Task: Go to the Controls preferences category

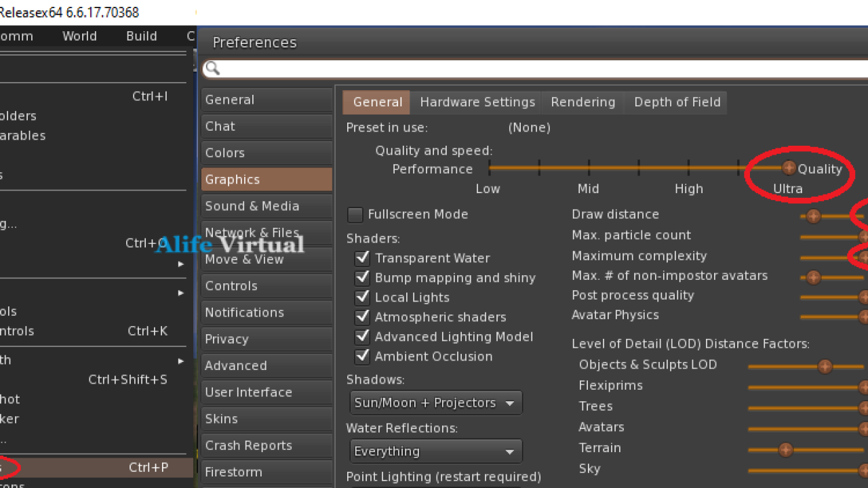Action: point(267,286)
